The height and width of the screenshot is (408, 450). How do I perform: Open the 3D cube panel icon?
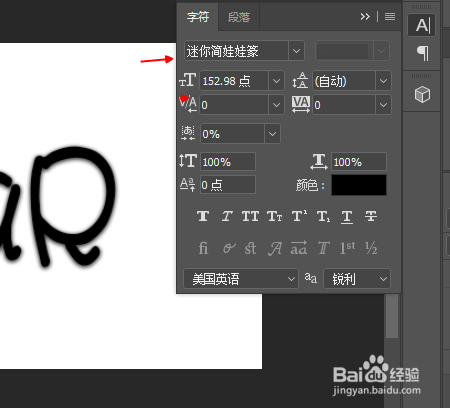(x=422, y=94)
